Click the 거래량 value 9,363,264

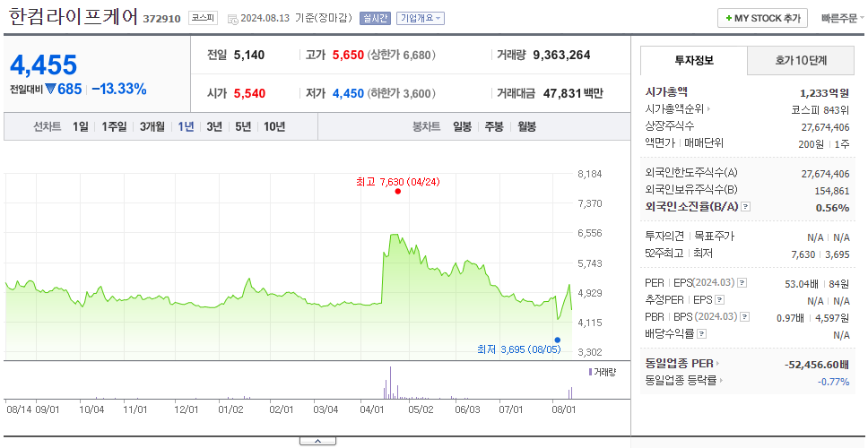561,55
